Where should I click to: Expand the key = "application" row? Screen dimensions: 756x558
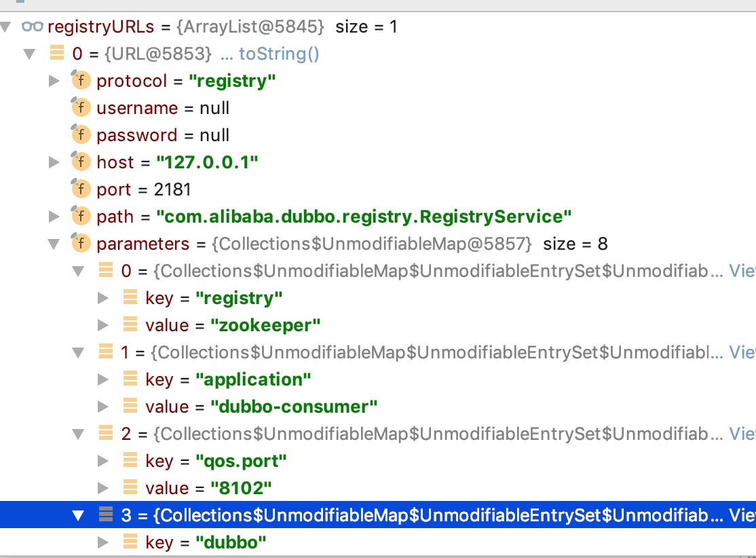[102, 379]
